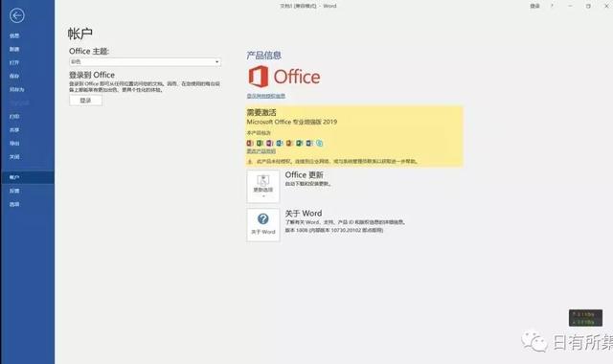Click the version line with 10730.20102
This screenshot has width=613, height=364.
334,230
